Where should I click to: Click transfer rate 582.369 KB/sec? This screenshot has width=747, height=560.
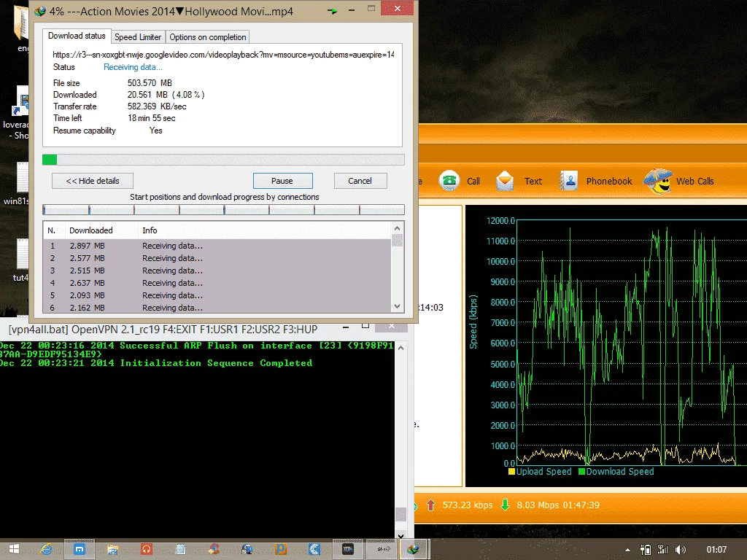click(157, 106)
